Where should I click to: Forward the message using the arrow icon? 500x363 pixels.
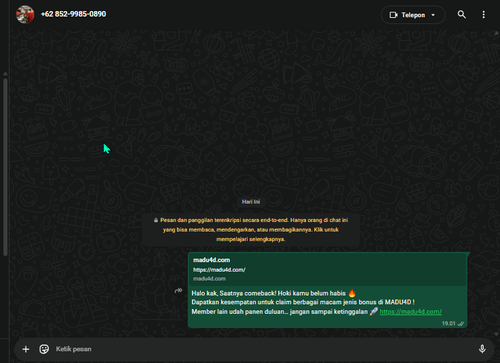click(x=178, y=291)
